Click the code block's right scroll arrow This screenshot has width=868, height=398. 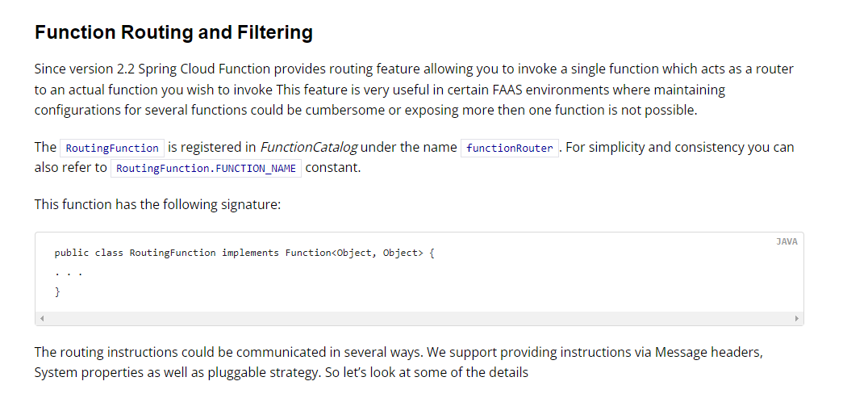(797, 319)
